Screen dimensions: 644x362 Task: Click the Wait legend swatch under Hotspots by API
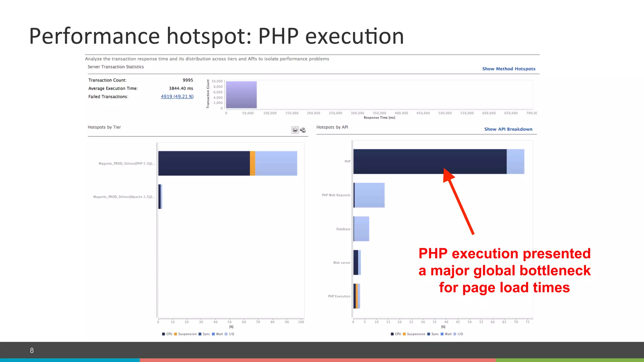[442, 334]
